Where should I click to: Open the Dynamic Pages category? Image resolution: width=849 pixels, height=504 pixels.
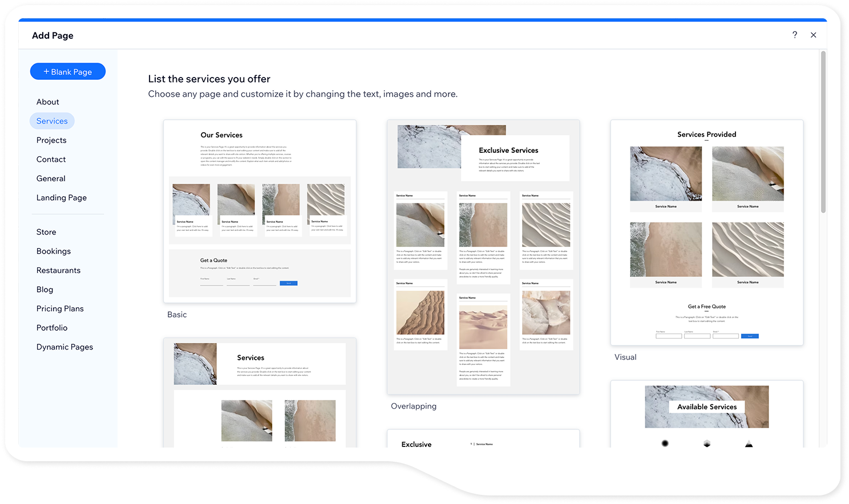pyautogui.click(x=64, y=347)
